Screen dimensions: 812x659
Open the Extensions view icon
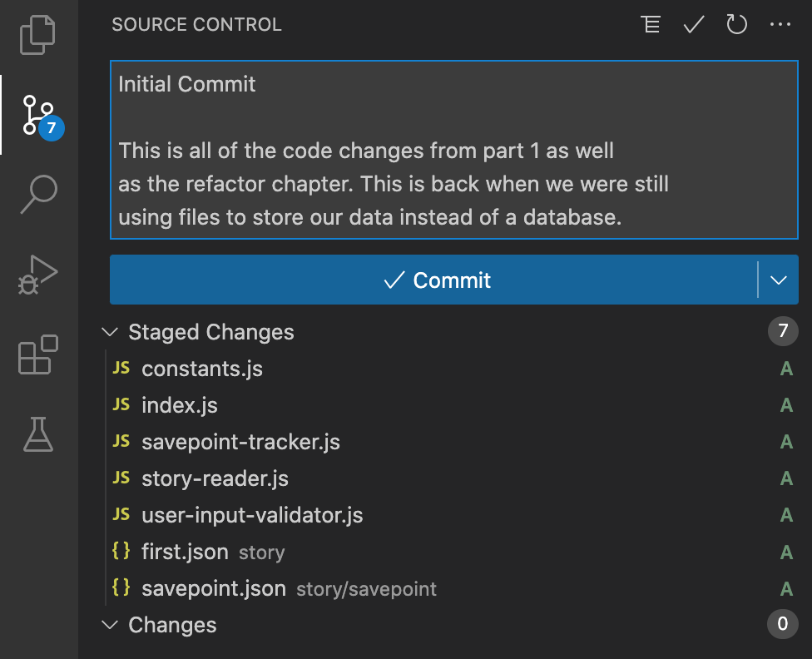(x=37, y=354)
